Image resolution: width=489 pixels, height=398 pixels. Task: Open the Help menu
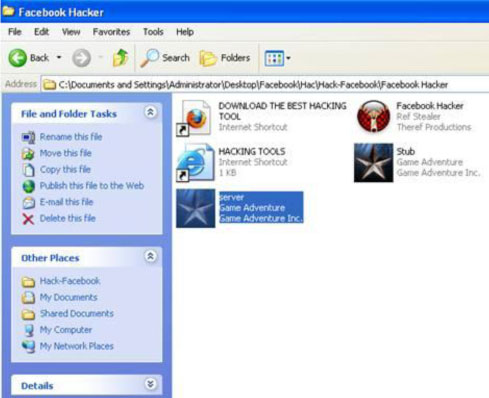[x=185, y=32]
